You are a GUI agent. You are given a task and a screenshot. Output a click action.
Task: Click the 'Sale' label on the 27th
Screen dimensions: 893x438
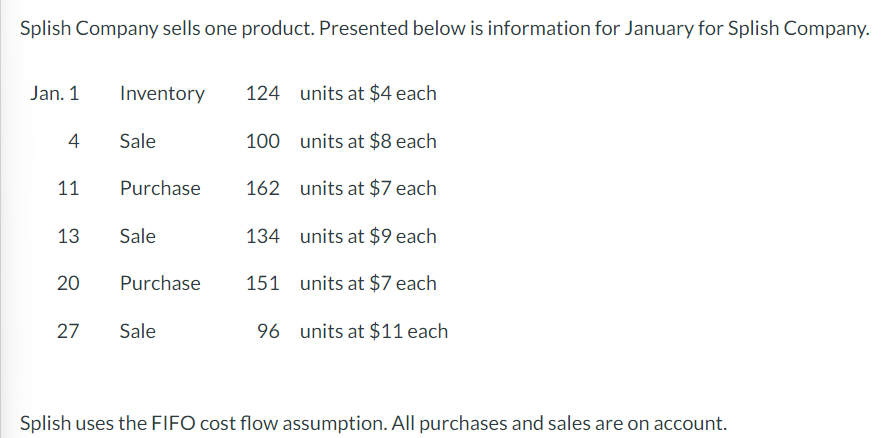(x=138, y=331)
